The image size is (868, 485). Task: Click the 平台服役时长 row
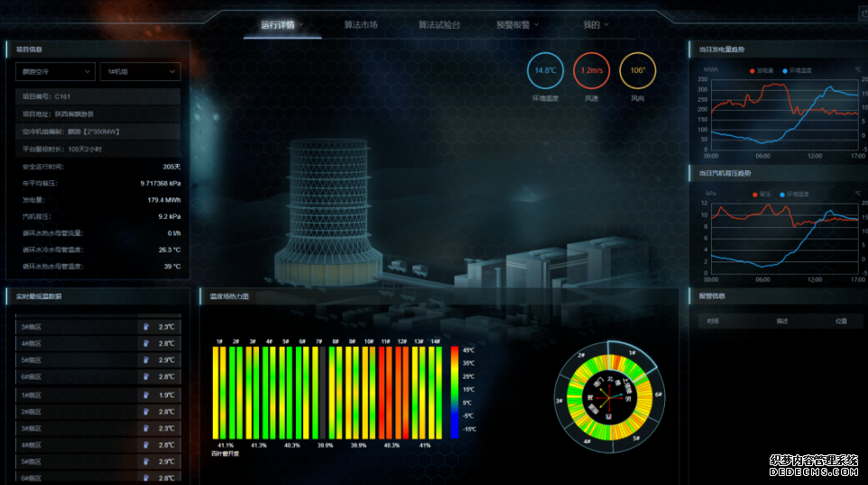click(98, 150)
